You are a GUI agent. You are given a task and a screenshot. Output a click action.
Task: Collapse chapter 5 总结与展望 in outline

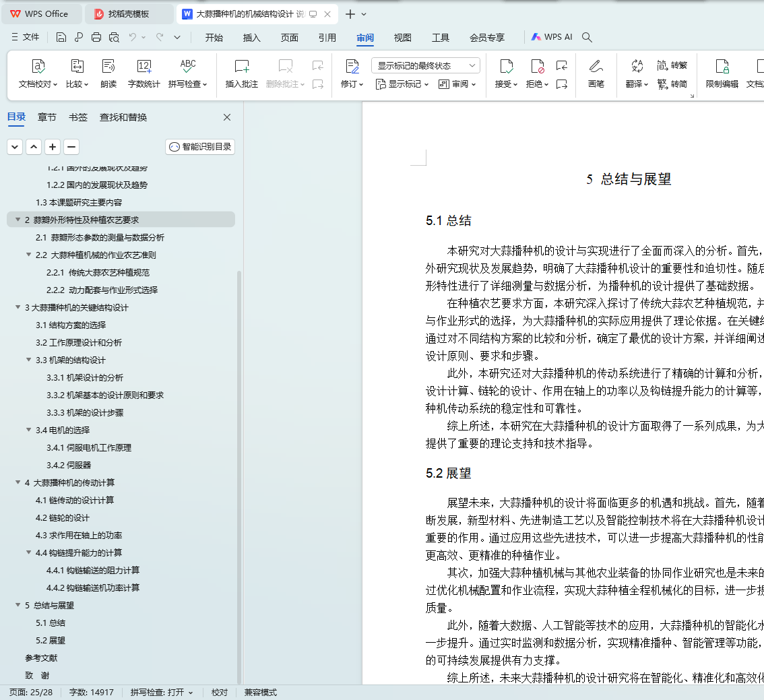point(18,605)
